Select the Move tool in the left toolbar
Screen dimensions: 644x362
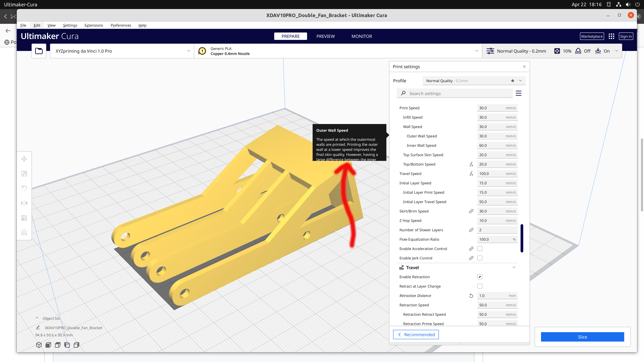coord(24,159)
